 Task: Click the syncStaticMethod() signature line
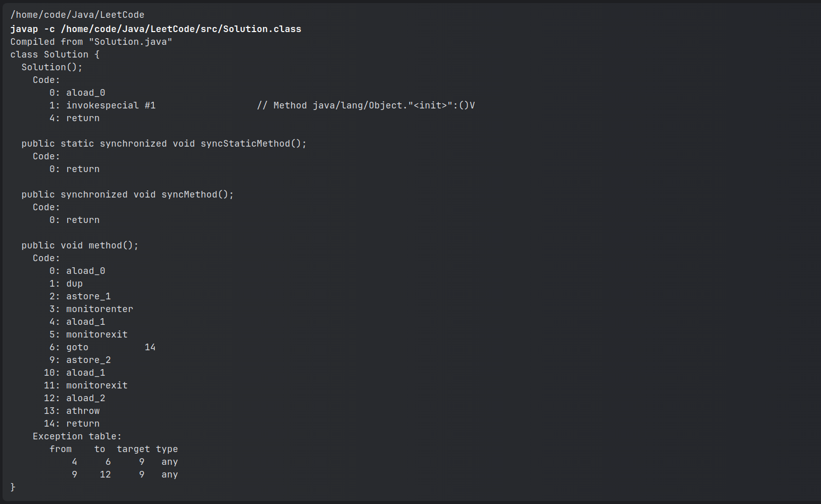point(163,144)
